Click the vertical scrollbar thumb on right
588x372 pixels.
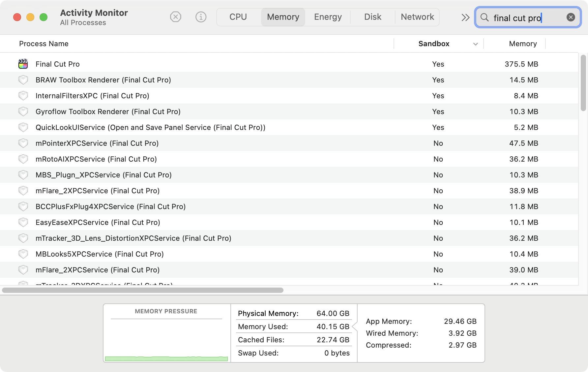click(x=583, y=82)
